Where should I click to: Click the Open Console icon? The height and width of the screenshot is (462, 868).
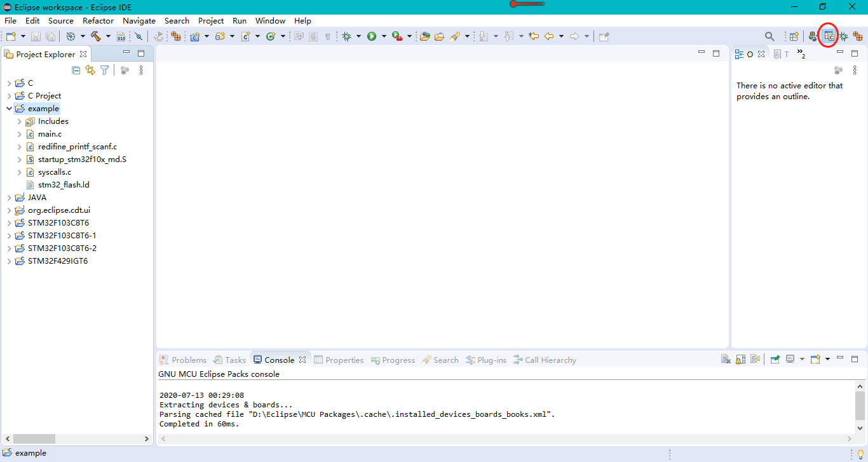click(x=815, y=359)
